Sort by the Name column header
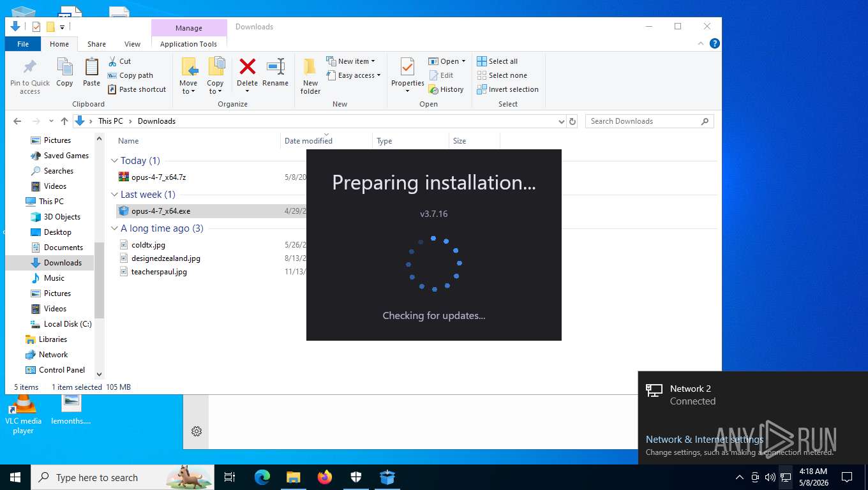Screen dimensions: 868x490 [197, 141]
